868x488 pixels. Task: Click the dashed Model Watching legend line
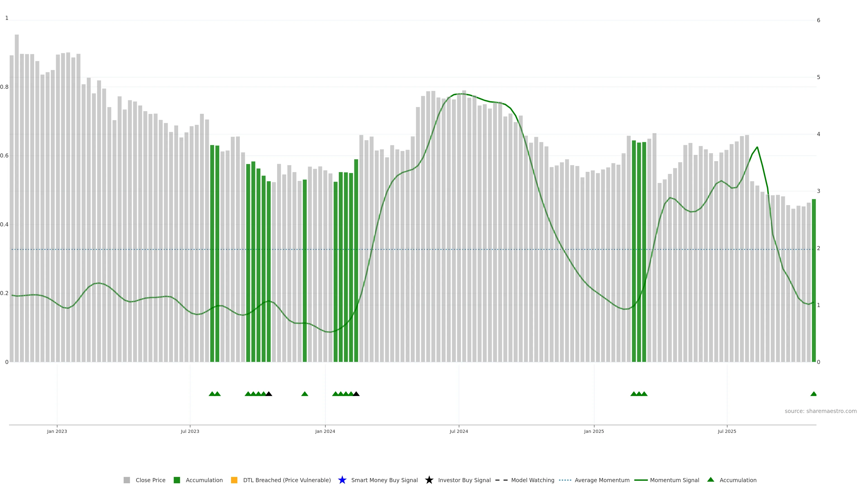pyautogui.click(x=501, y=480)
